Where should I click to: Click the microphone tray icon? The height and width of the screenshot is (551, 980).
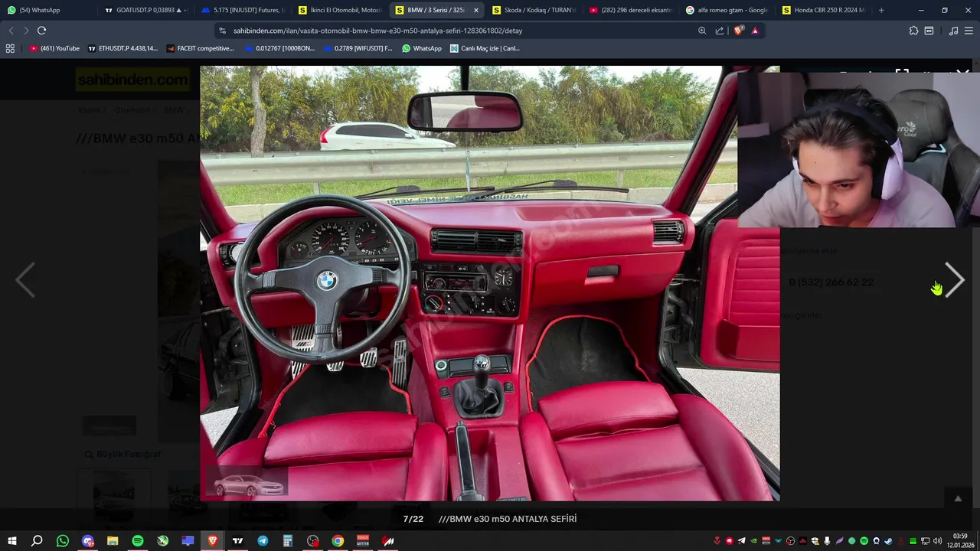point(827,541)
